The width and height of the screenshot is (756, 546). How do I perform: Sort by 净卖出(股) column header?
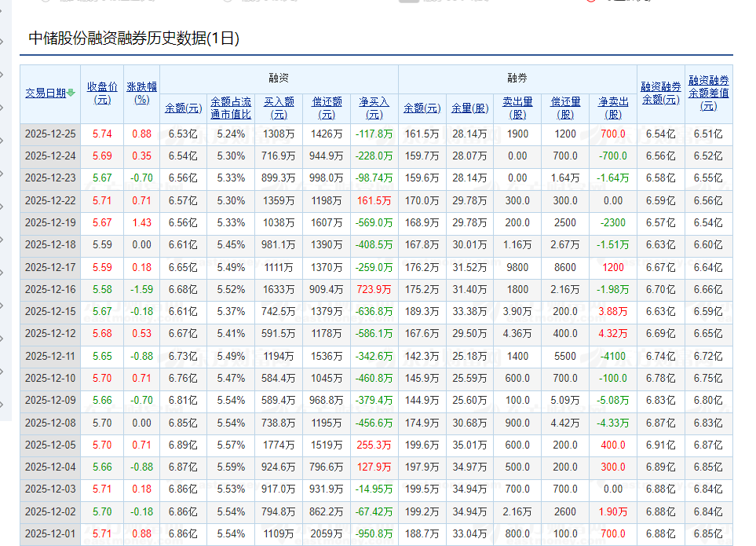click(x=613, y=108)
